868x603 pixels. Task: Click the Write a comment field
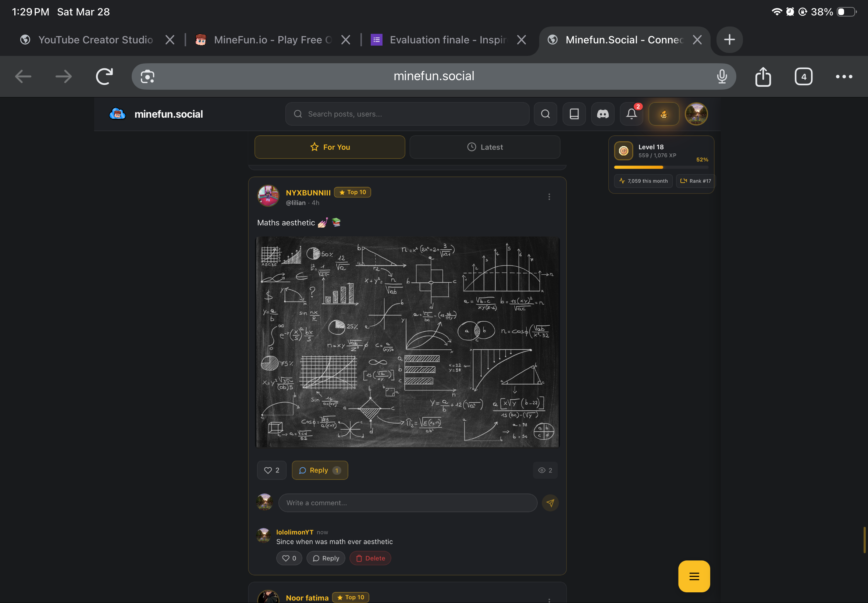(408, 503)
